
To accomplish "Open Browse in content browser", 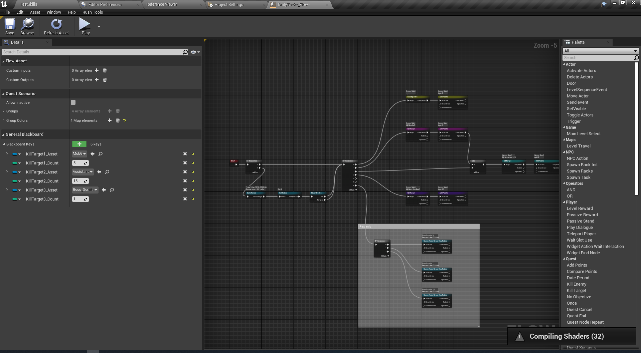I will click(27, 26).
